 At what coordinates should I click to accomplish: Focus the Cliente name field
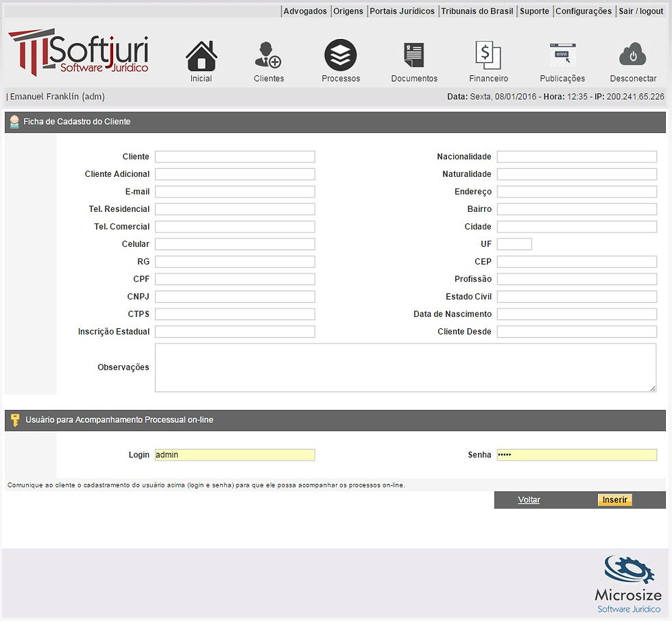(235, 157)
